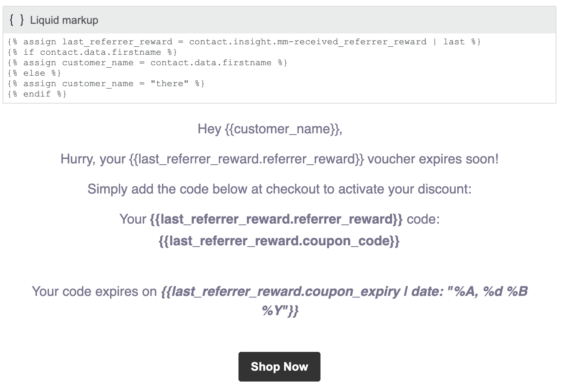
Task: Click the bold coupon_code variable text
Action: point(279,241)
